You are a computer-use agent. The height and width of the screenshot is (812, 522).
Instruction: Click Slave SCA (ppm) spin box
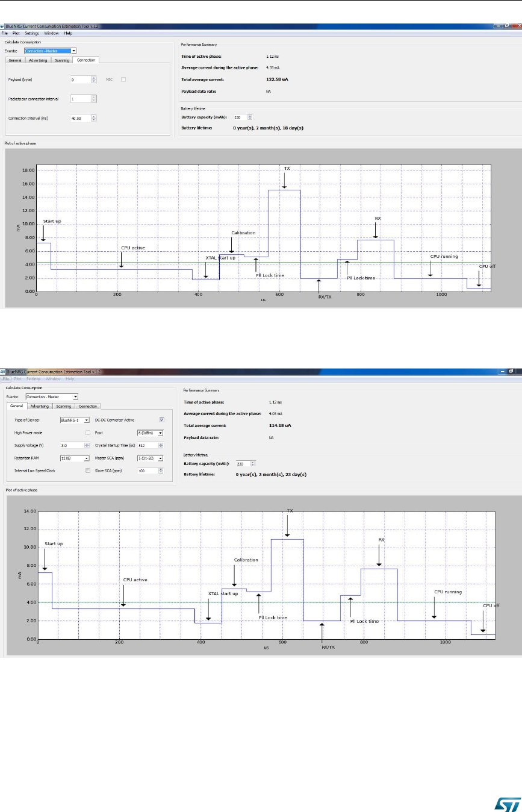(x=150, y=470)
